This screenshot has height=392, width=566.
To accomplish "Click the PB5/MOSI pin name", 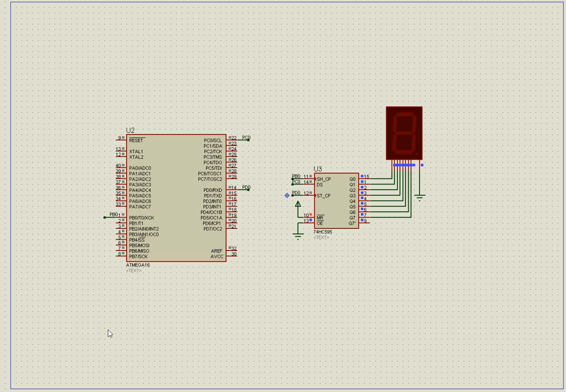I will (139, 246).
